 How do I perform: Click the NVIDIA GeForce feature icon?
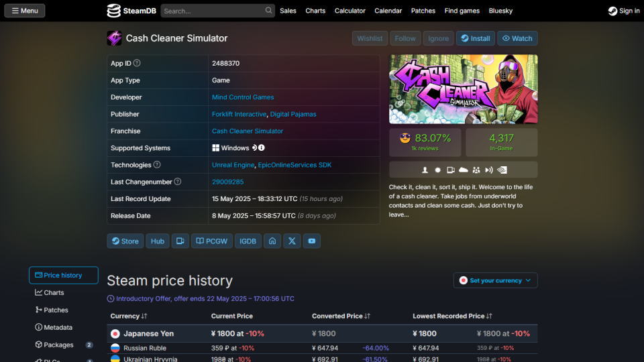(x=502, y=170)
